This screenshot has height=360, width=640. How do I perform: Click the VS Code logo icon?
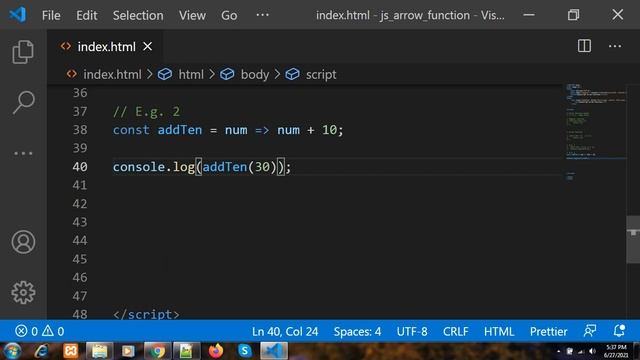coord(18,15)
